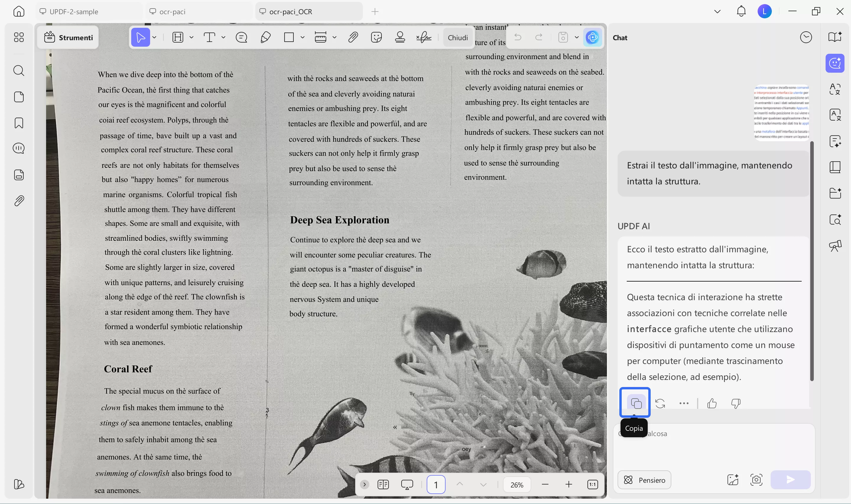851x504 pixels.
Task: Select the sticker tool icon
Action: 376,37
